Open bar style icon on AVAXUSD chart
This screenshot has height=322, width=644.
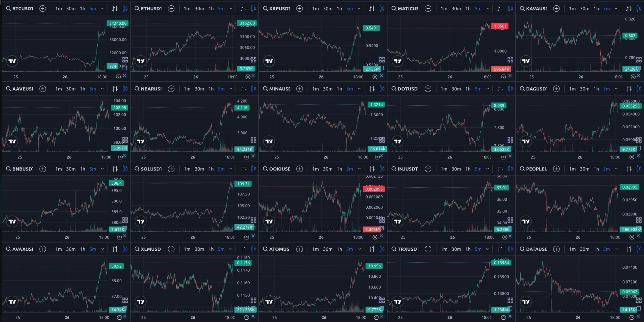coord(115,249)
